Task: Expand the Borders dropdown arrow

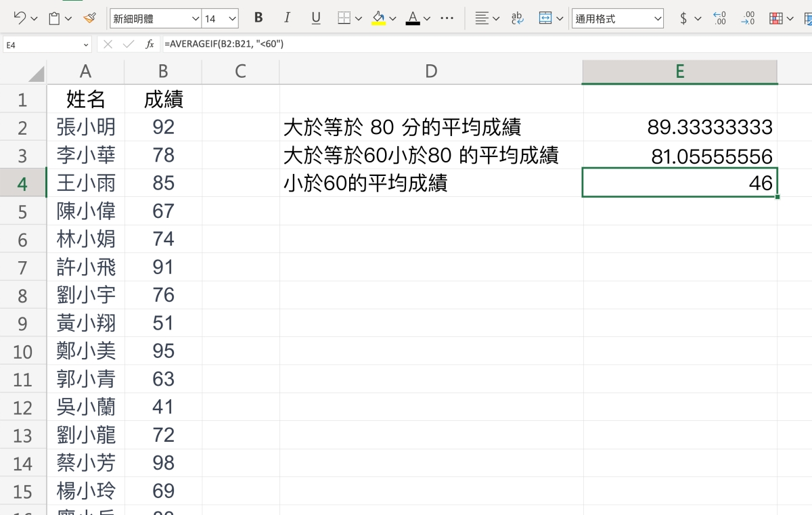Action: [359, 19]
